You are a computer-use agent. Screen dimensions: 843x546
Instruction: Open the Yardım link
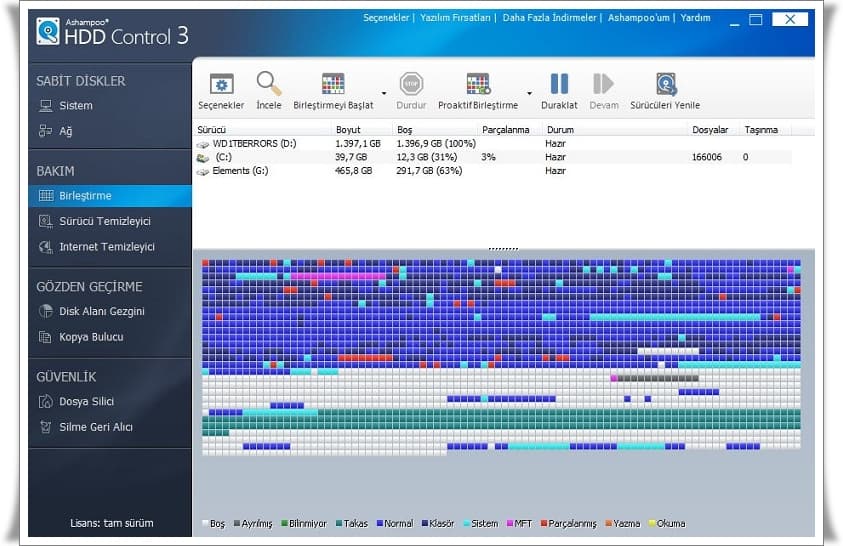[x=695, y=18]
